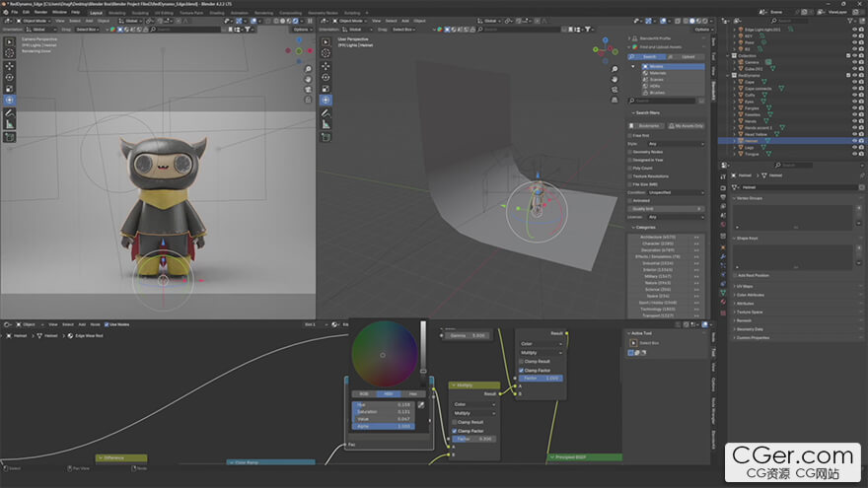Hide the Helmet object in outliner

854,141
